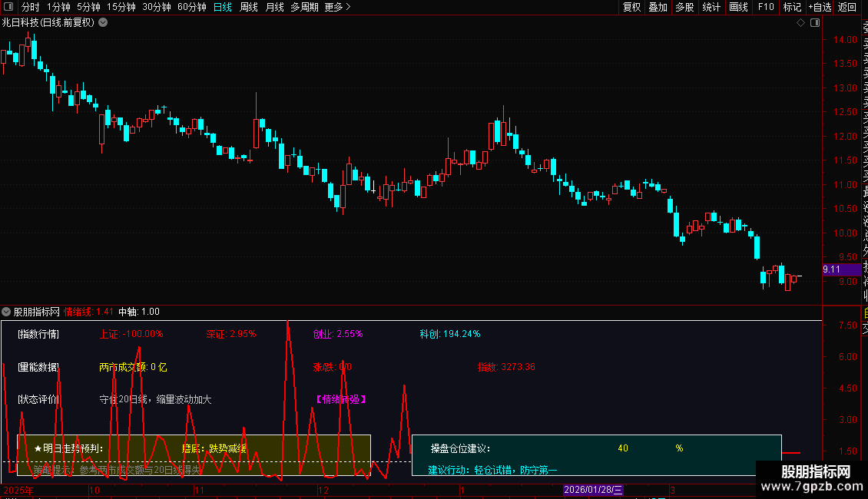Click the diamond icon in chart header
This screenshot has width=868, height=499.
point(800,23)
